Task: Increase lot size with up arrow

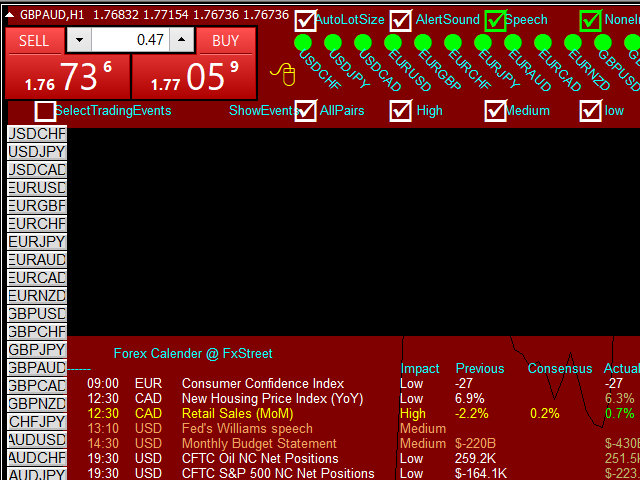Action: (182, 40)
